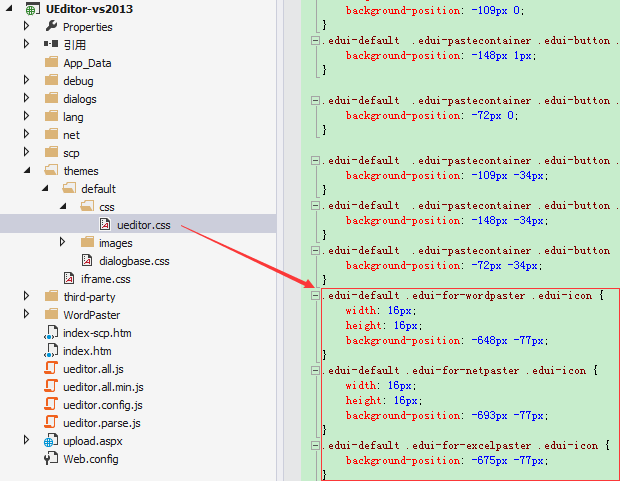Click the open default folder icon
The width and height of the screenshot is (620, 481).
click(69, 188)
